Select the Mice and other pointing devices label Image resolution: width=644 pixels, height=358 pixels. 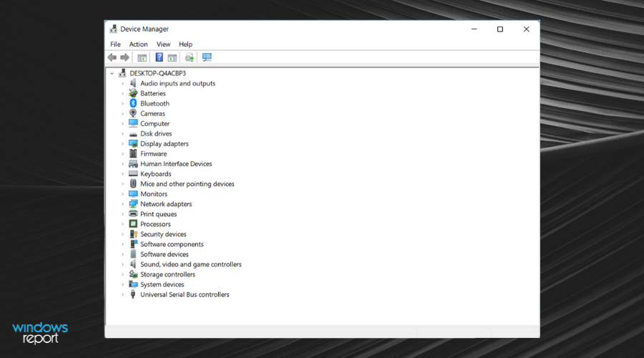pyautogui.click(x=187, y=184)
